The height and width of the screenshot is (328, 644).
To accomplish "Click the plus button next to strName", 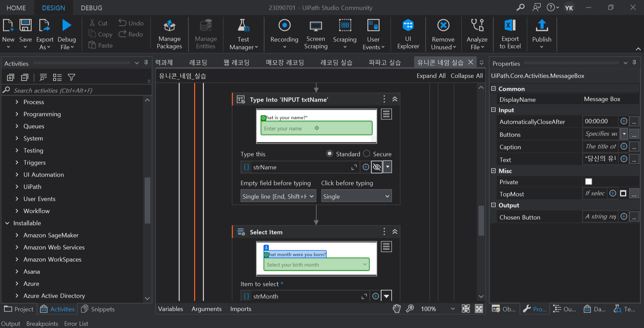I will click(366, 167).
